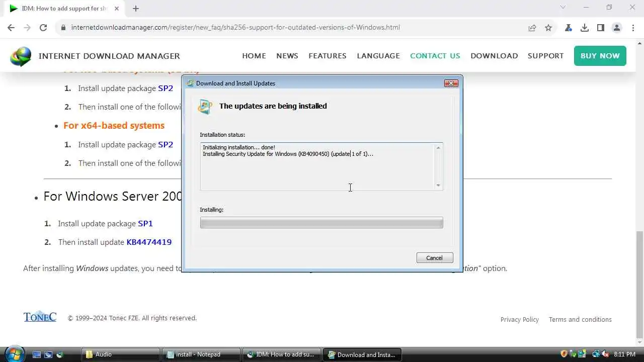Go to HOME in site navigation
The height and width of the screenshot is (362, 644).
[x=254, y=56]
